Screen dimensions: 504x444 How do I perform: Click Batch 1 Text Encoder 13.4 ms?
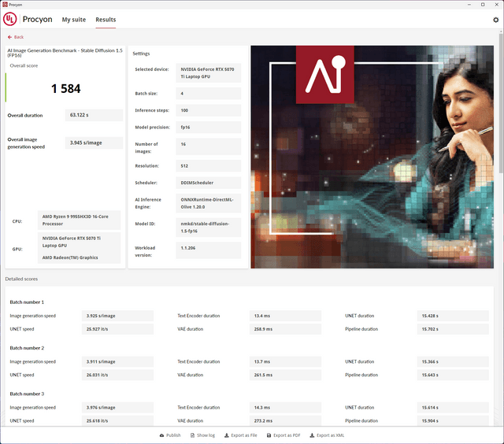[x=285, y=316]
